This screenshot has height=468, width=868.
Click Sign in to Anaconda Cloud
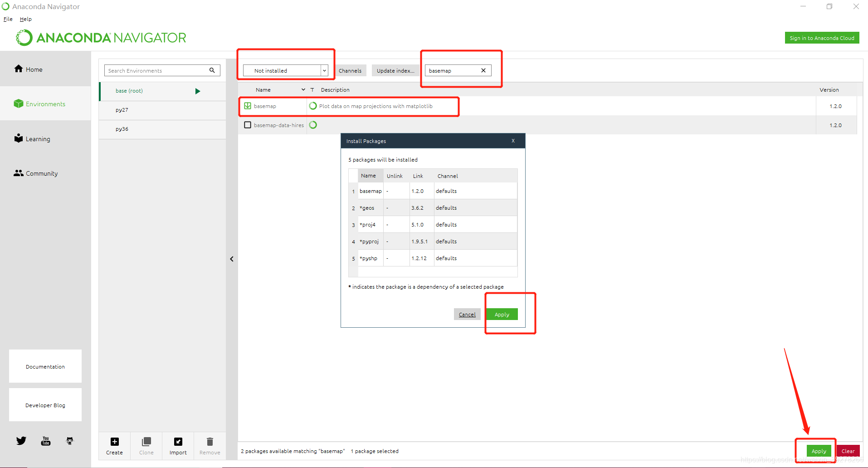(822, 38)
